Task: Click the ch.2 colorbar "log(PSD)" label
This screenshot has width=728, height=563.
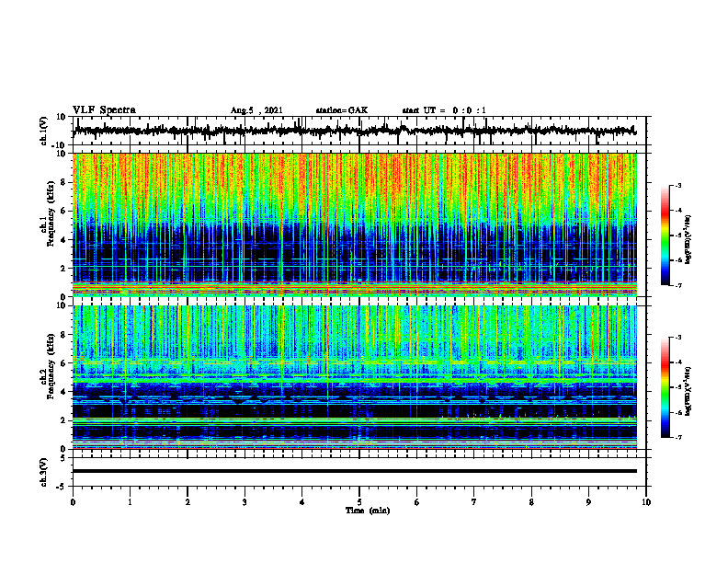Action: pyautogui.click(x=688, y=391)
